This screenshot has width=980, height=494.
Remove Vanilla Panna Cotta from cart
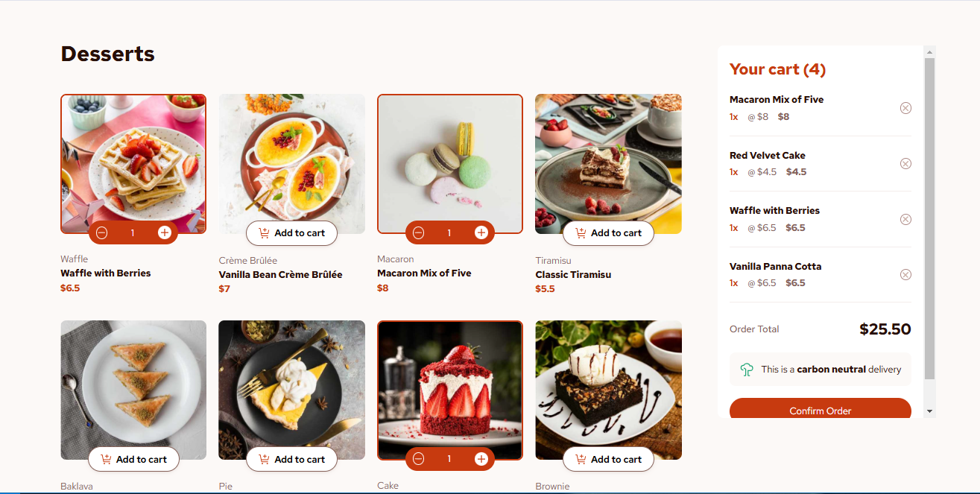(x=905, y=274)
